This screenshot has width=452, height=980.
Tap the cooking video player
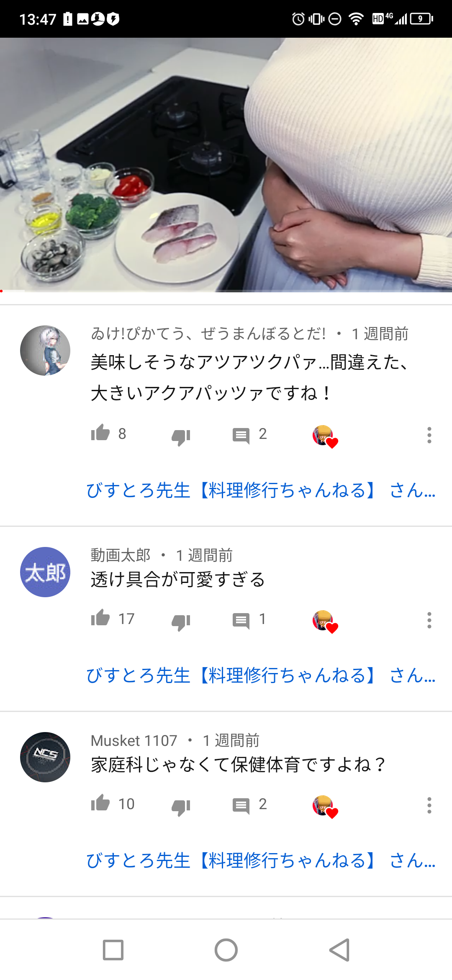226,165
